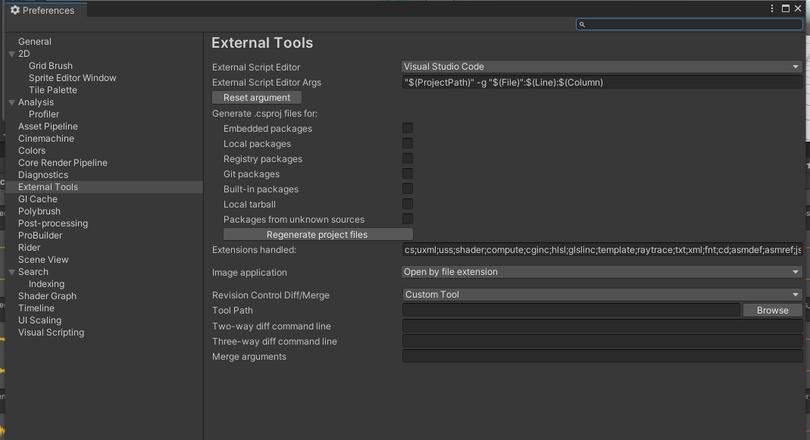Open the GI Cache preferences page
The width and height of the screenshot is (810, 440).
click(x=38, y=199)
